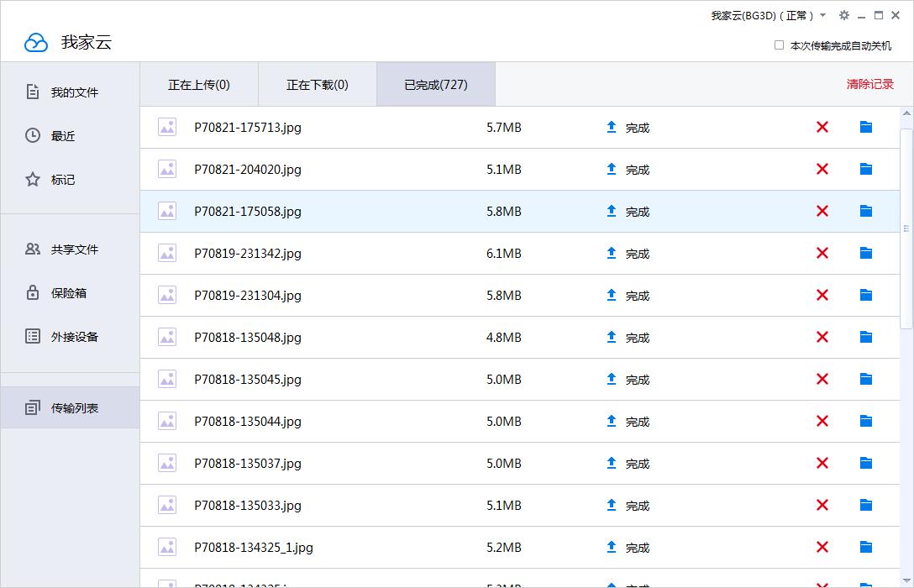Select the 传输列表 transfer list icon
Image resolution: width=914 pixels, height=588 pixels.
[34, 407]
